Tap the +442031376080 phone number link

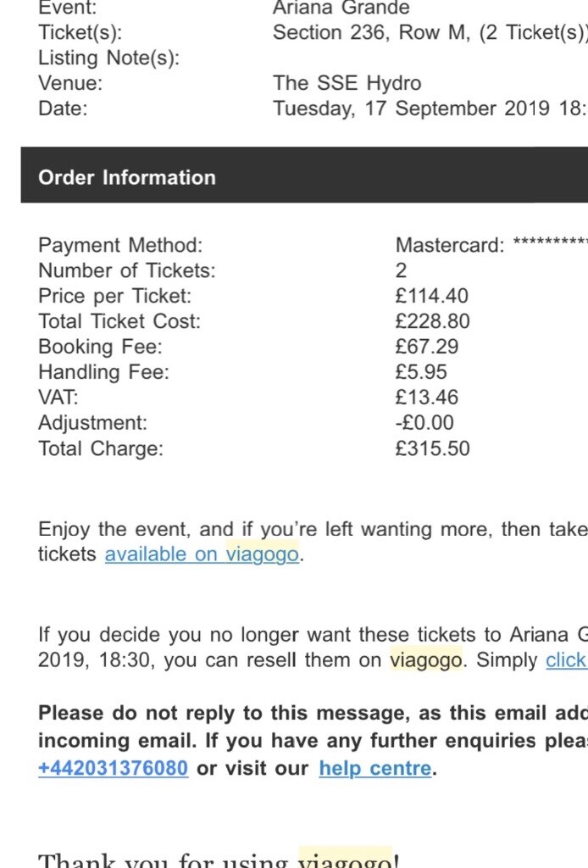pyautogui.click(x=113, y=770)
